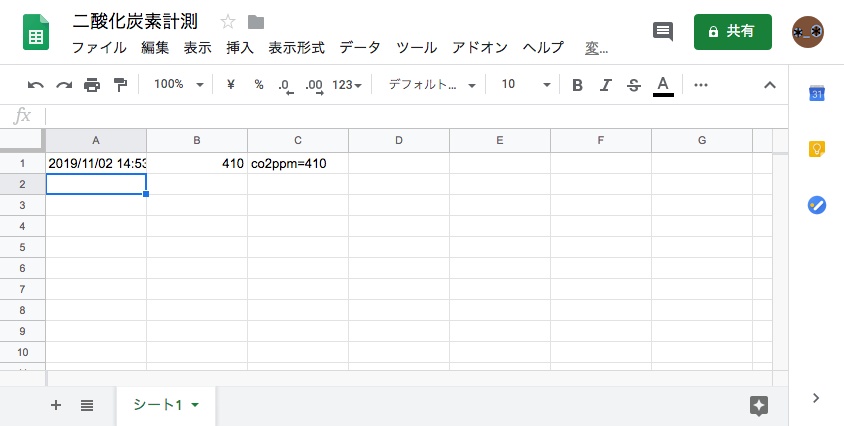844x426 pixels.
Task: Open the comments history icon
Action: (x=662, y=31)
